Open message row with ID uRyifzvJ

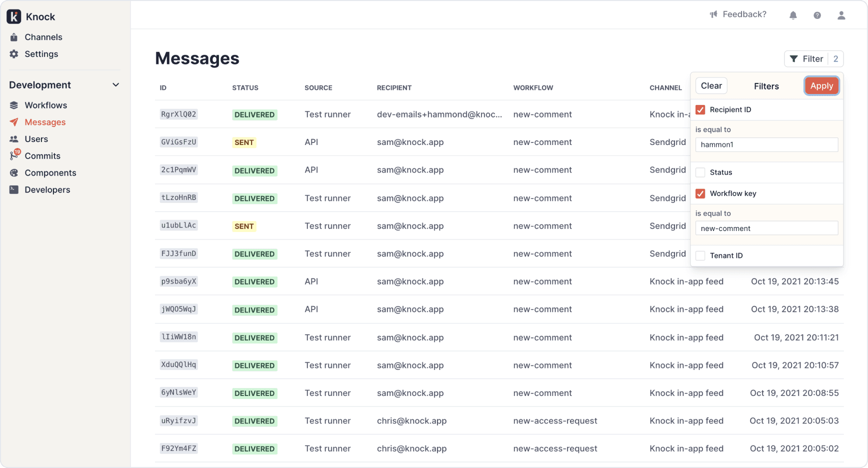(x=178, y=421)
